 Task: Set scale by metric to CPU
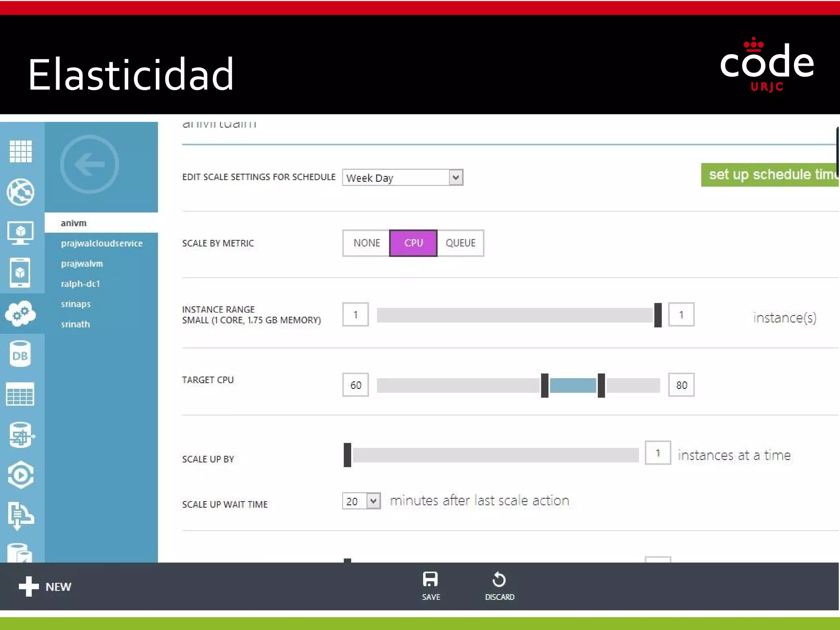[413, 243]
